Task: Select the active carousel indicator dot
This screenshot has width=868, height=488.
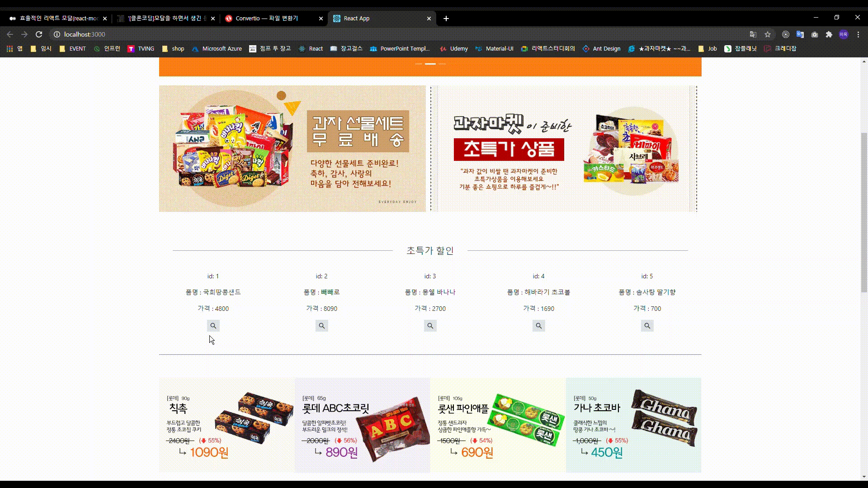Action: [430, 64]
